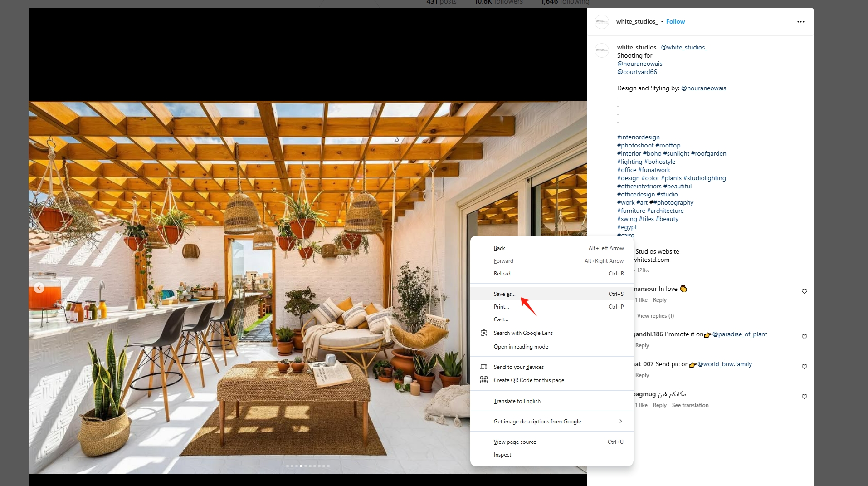Image resolution: width=868 pixels, height=486 pixels.
Task: Choose Send to your devices
Action: [551, 367]
